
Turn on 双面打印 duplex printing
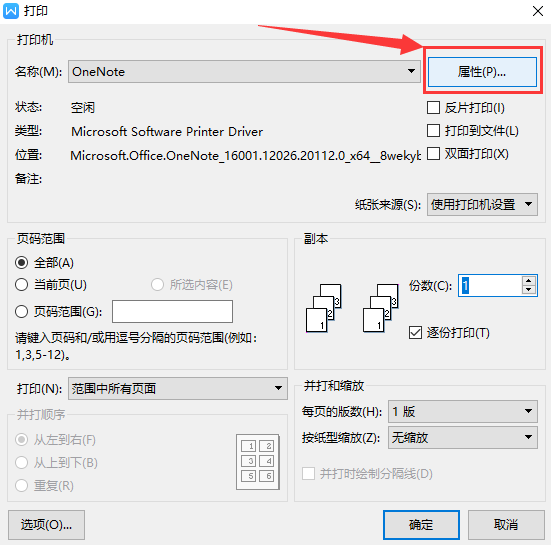[433, 154]
